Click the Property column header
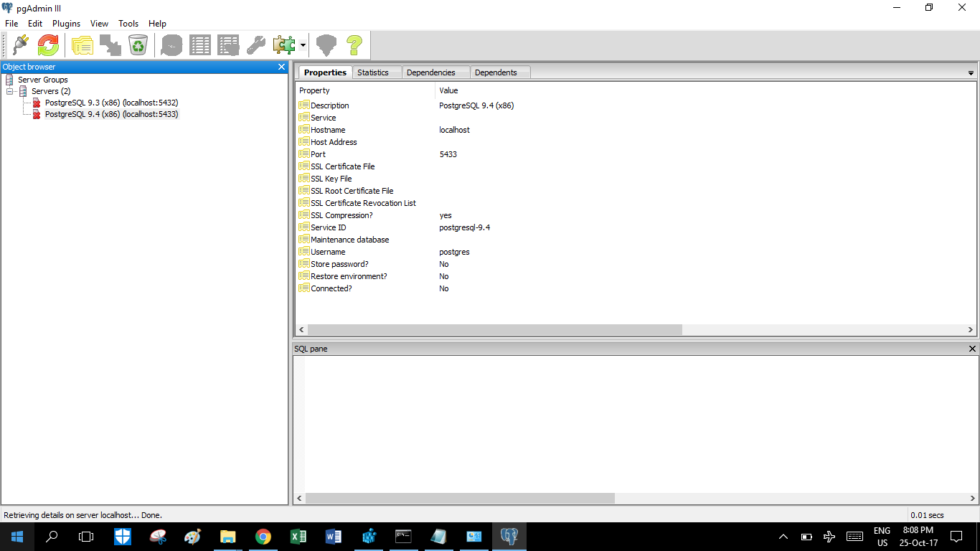This screenshot has height=551, width=980. [x=365, y=90]
